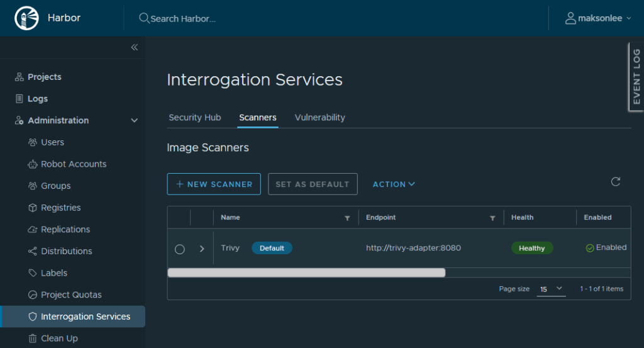
Task: Click the SET AS DEFAULT button
Action: (313, 184)
